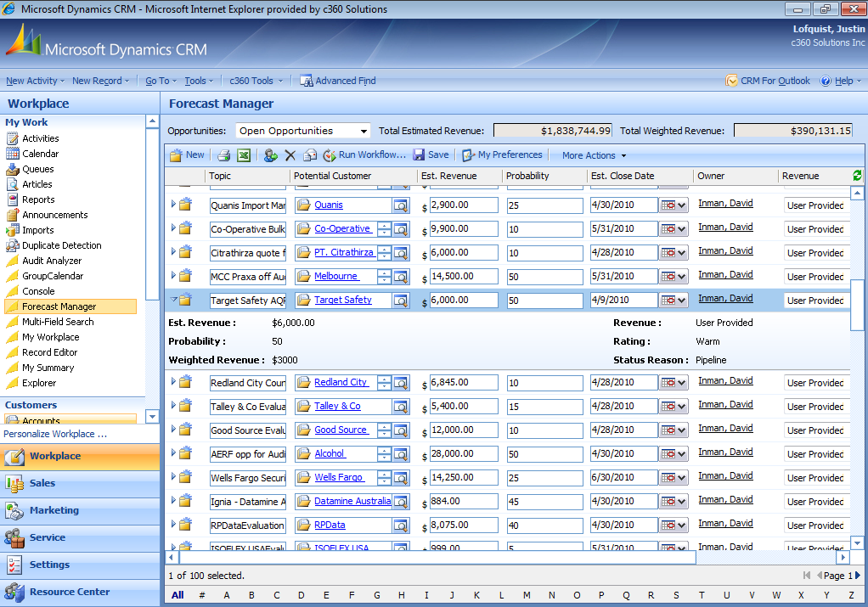Open lookup for Datamine Australia customer
The width and height of the screenshot is (868, 607).
coord(401,502)
